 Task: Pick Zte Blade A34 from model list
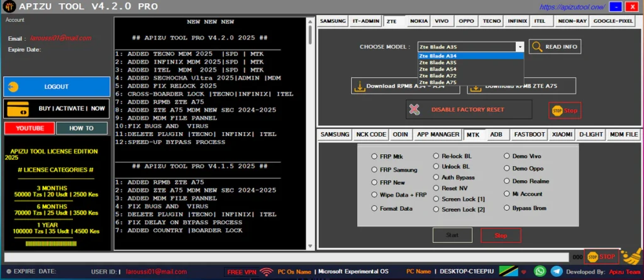click(470, 56)
